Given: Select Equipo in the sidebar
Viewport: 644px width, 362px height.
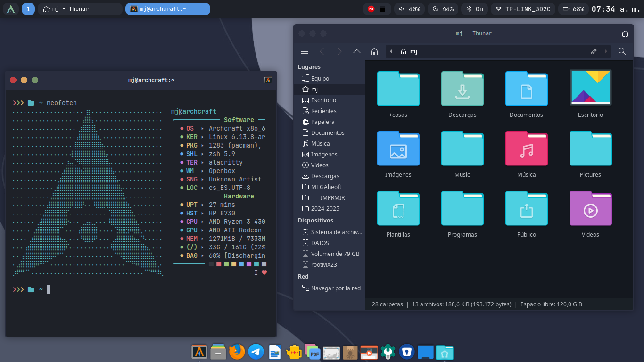Looking at the screenshot, I should [329, 78].
